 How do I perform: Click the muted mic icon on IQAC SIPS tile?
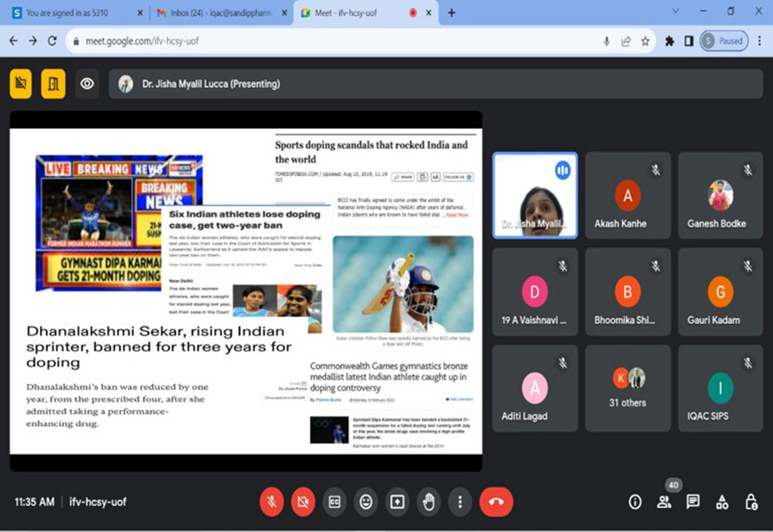point(748,363)
